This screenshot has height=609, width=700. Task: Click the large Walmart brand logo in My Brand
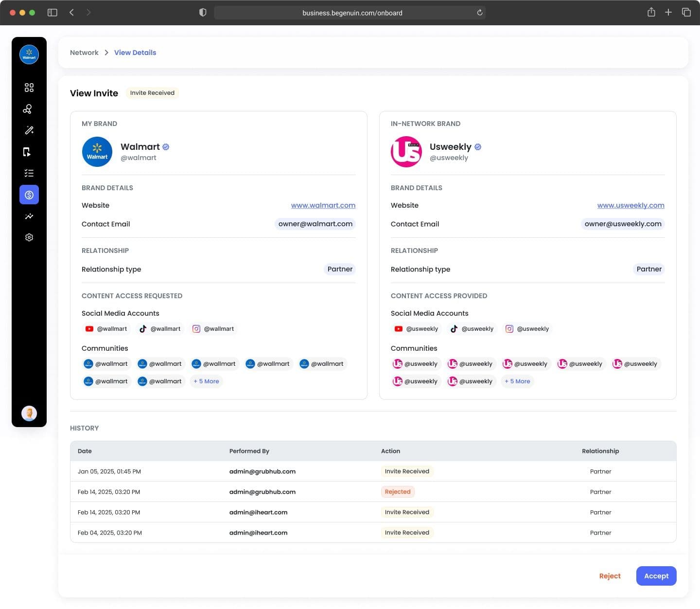(x=97, y=152)
